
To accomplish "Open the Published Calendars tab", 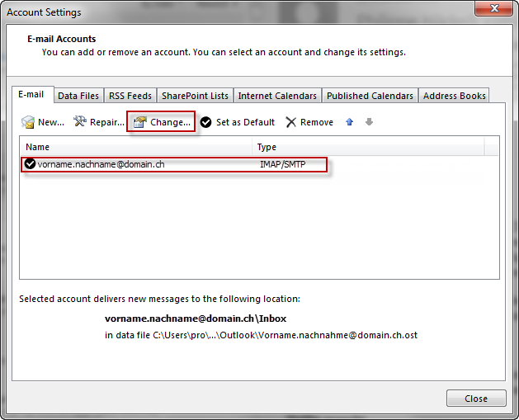I will point(370,96).
